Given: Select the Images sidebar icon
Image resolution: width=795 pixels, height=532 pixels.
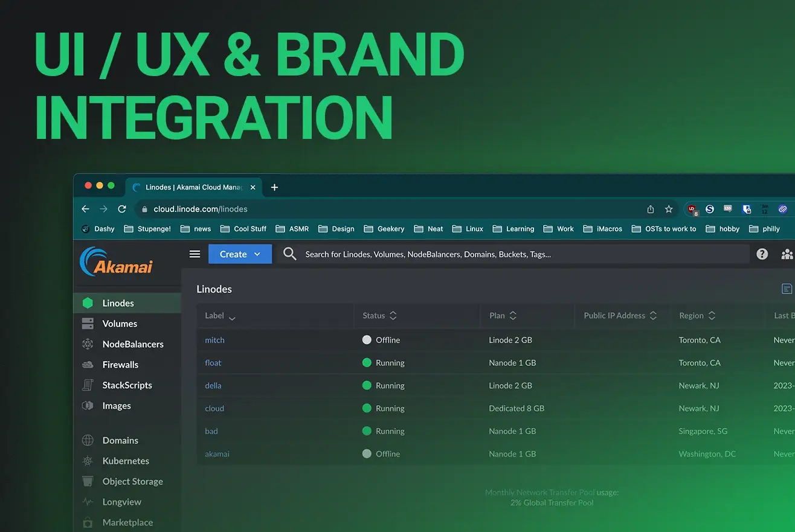Looking at the screenshot, I should point(89,406).
